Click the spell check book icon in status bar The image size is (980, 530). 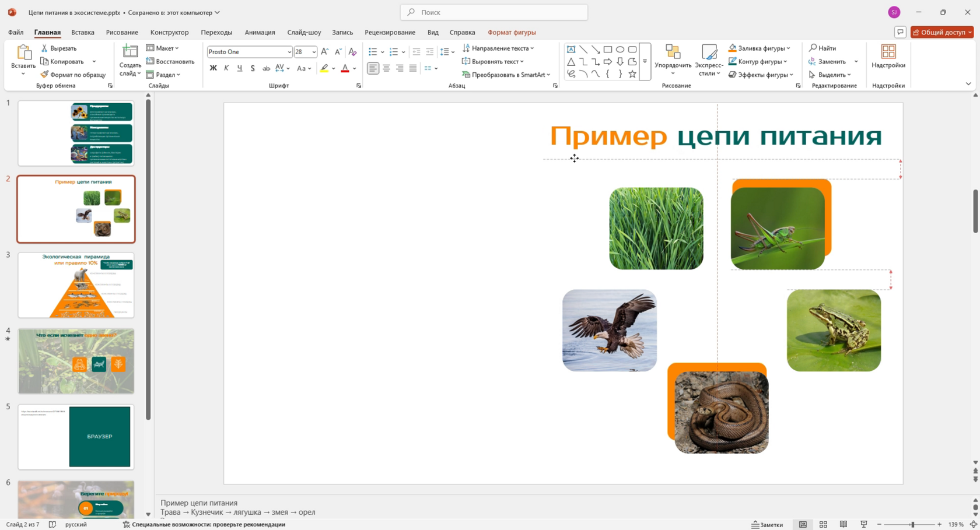(52, 524)
